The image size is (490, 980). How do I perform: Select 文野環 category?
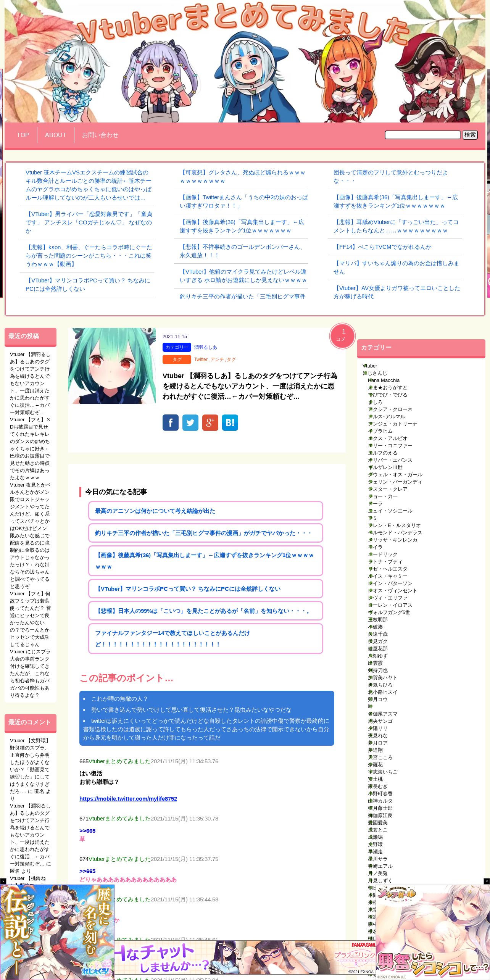click(x=376, y=844)
